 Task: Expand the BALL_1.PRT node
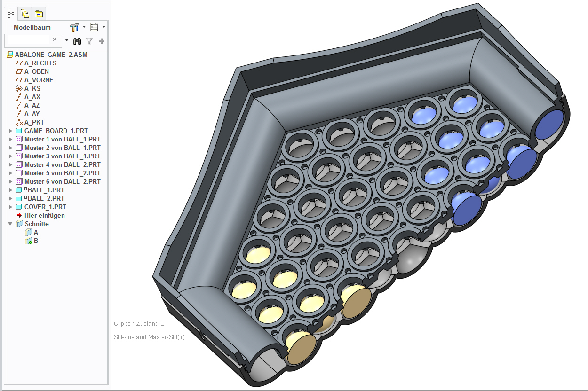pyautogui.click(x=10, y=190)
